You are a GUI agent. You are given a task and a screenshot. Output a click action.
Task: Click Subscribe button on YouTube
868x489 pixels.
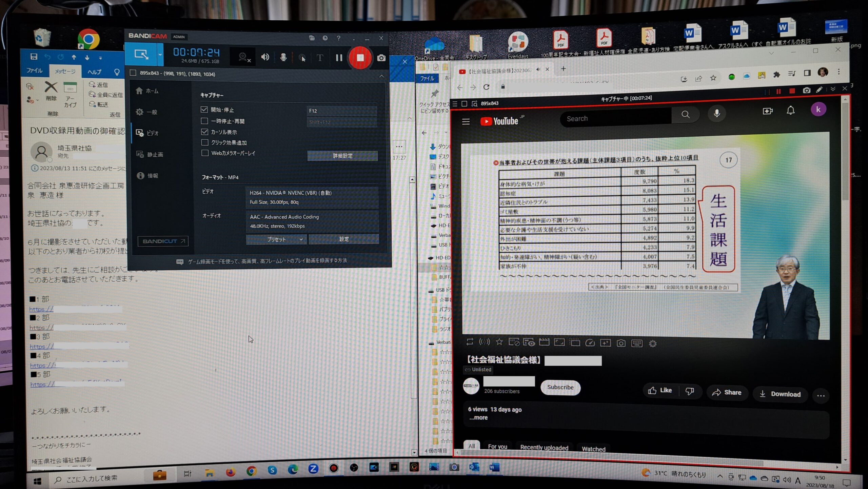560,387
